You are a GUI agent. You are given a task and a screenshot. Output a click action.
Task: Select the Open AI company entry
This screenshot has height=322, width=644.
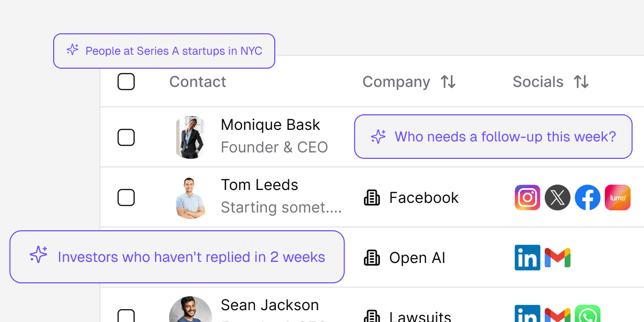(417, 258)
